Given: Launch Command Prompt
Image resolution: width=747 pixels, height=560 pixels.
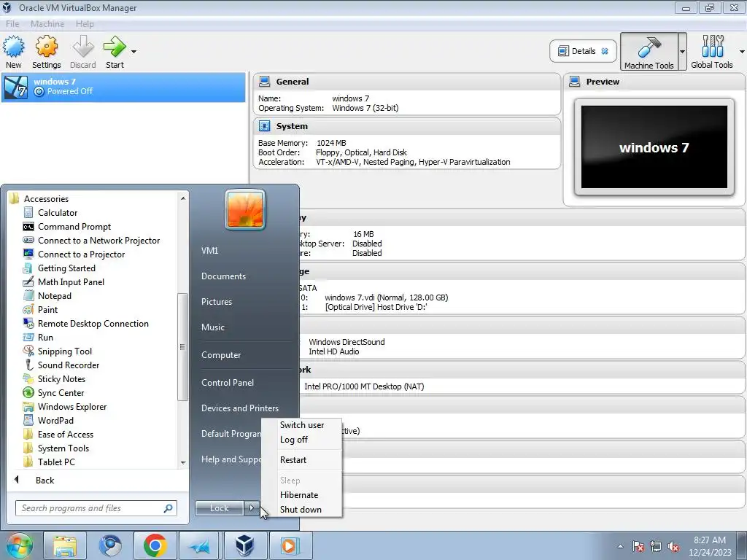Looking at the screenshot, I should pyautogui.click(x=74, y=227).
